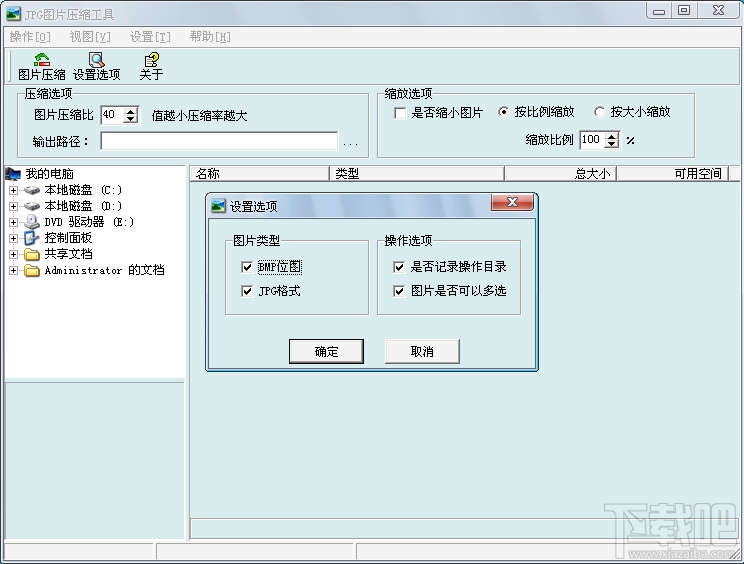Confirm with the 确定 button
Viewport: 744px width, 564px height.
click(326, 351)
